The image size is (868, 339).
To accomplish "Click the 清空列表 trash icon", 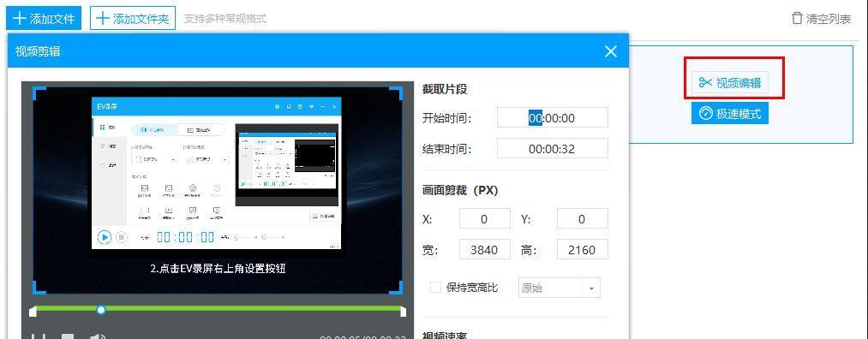I will (797, 18).
